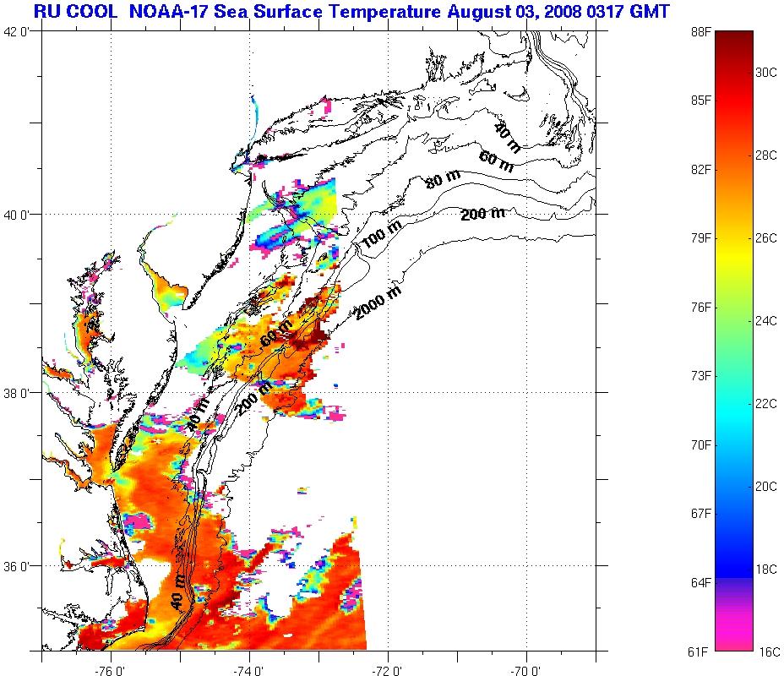Click the '88F' color scale label

(x=701, y=32)
